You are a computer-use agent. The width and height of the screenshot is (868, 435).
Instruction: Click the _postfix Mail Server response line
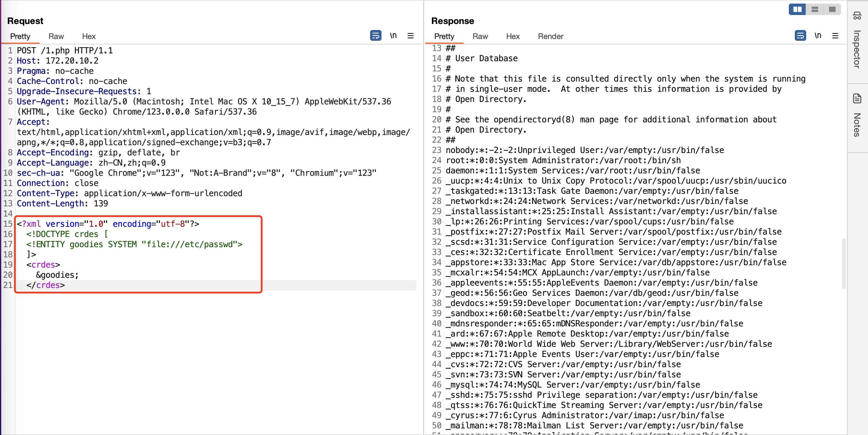click(613, 232)
